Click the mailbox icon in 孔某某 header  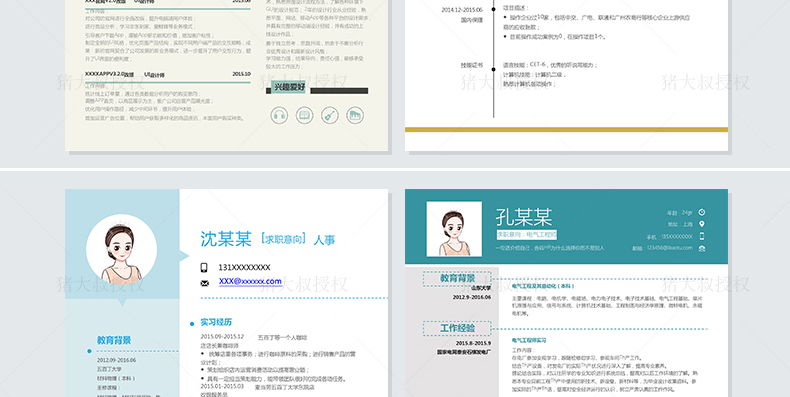702,248
